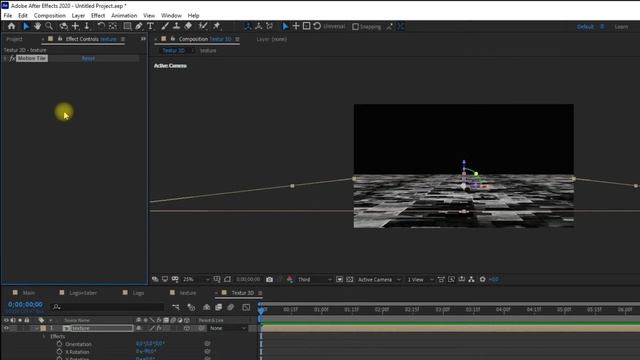Select the Local Axis mode icon
Image resolution: width=640 pixels, height=360 pixels.
pos(247,26)
